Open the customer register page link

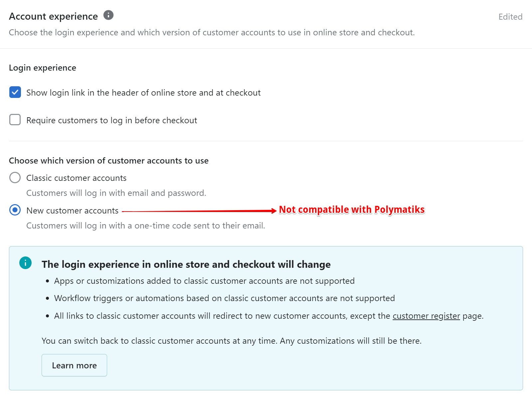tap(426, 316)
